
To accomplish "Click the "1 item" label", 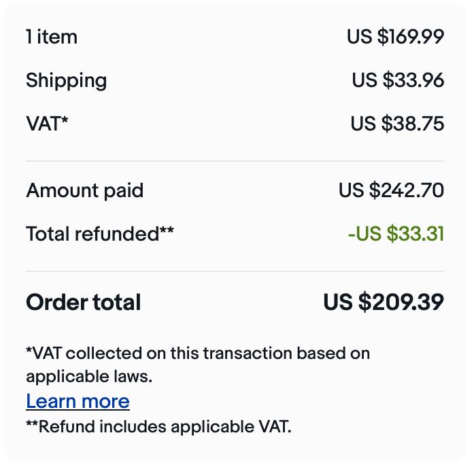I will click(52, 37).
